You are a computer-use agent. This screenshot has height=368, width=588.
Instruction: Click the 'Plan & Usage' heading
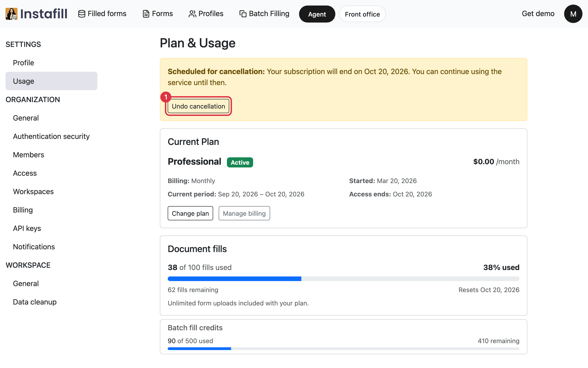pyautogui.click(x=198, y=43)
